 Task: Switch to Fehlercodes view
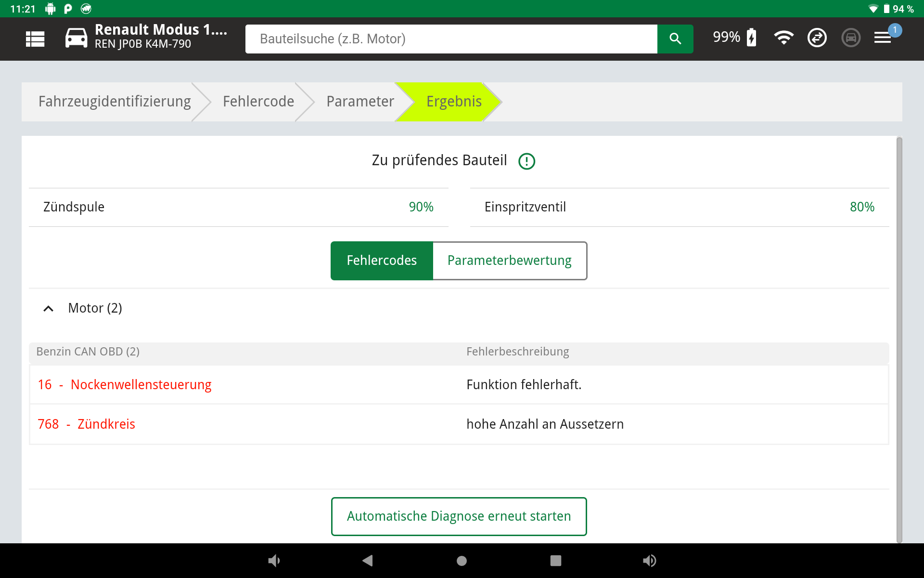pyautogui.click(x=382, y=261)
